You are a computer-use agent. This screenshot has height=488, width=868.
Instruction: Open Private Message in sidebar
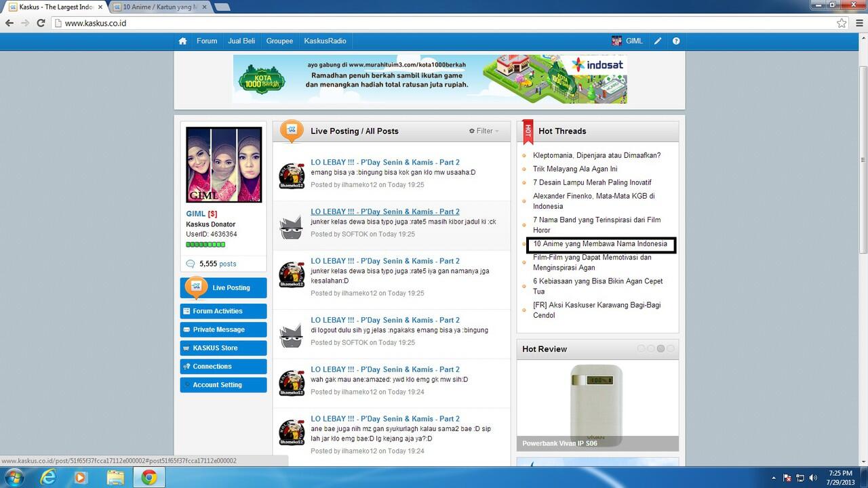point(223,329)
